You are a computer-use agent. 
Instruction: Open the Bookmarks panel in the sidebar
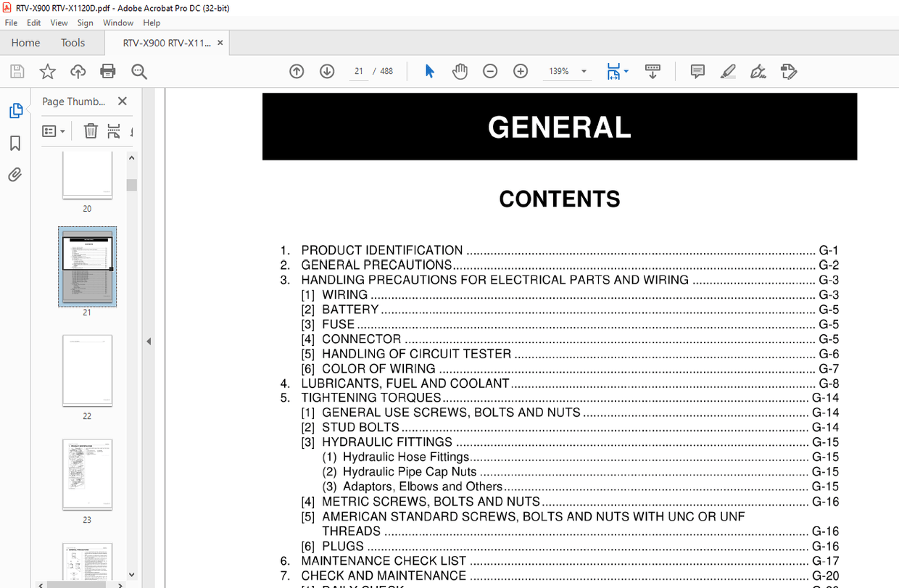pos(16,144)
